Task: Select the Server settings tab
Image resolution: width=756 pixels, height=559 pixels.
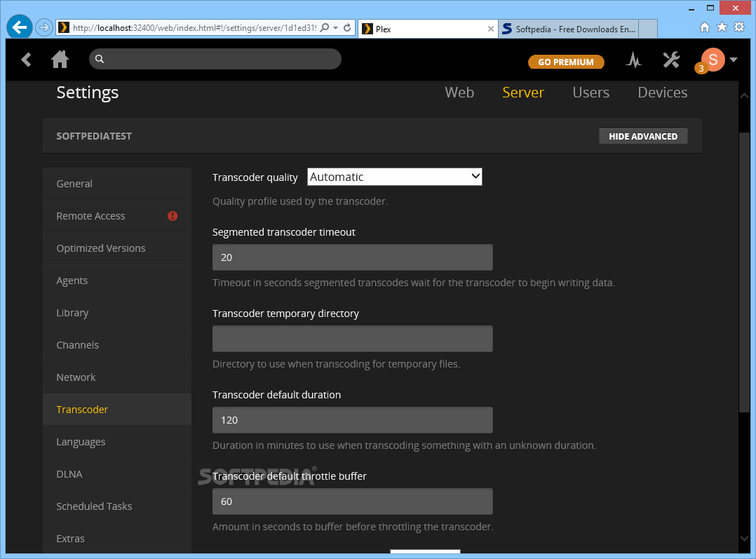Action: [x=523, y=92]
